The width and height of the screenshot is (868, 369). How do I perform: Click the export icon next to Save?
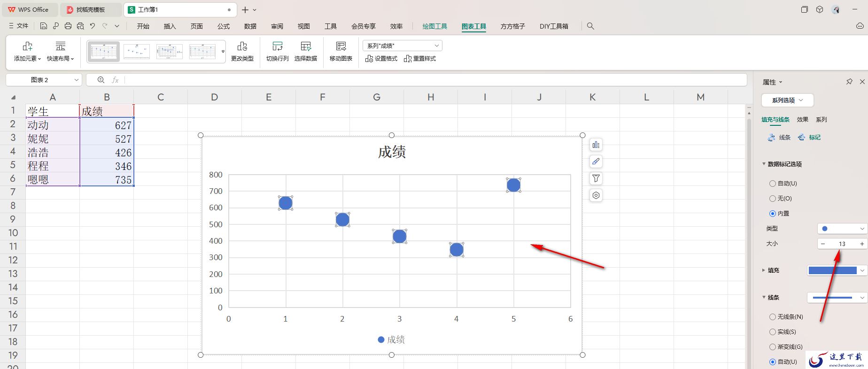[x=56, y=26]
